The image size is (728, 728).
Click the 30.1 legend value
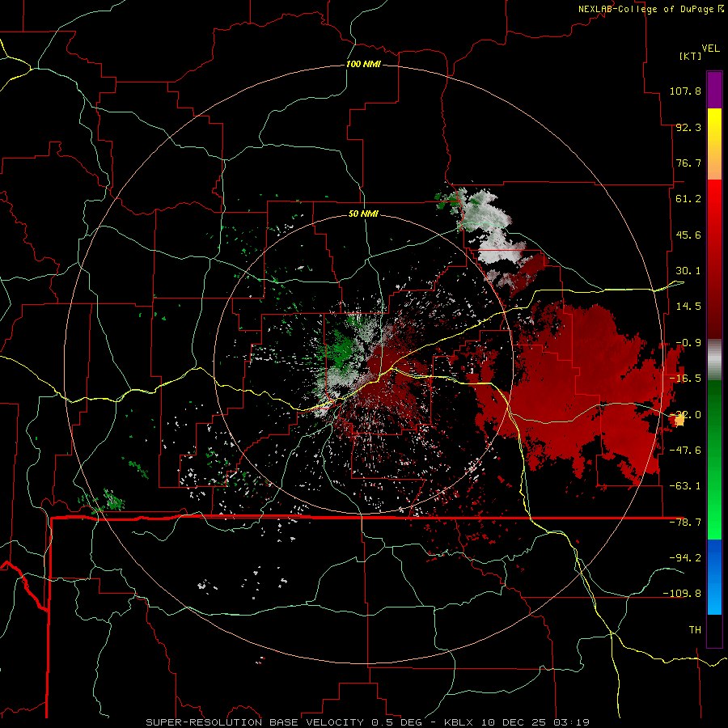[x=688, y=271]
